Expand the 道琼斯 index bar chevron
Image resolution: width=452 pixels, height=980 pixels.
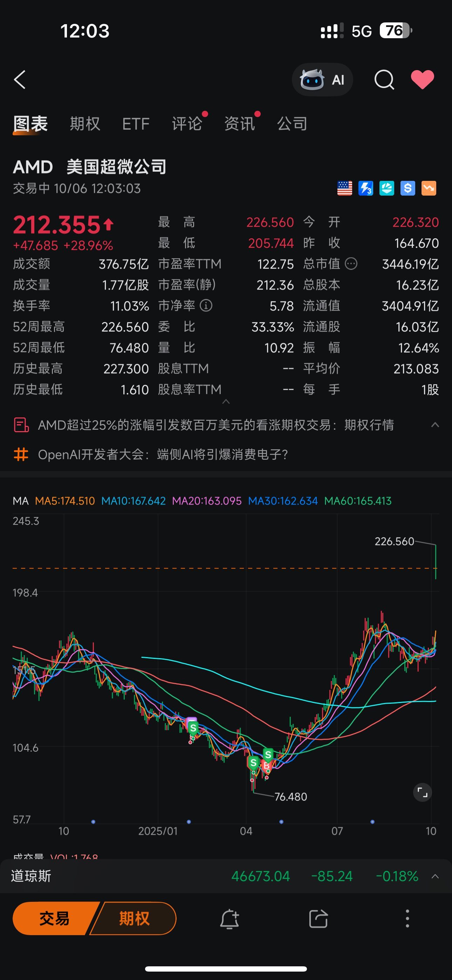[x=435, y=877]
